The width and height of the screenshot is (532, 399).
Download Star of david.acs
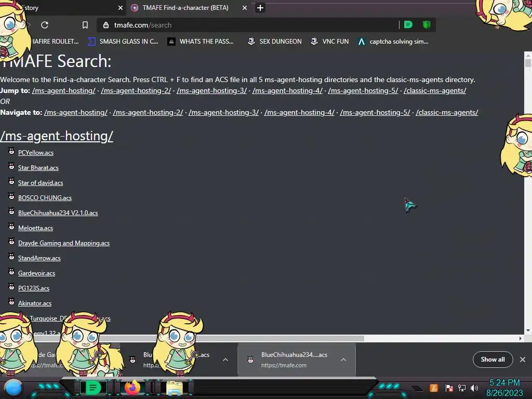tap(41, 183)
